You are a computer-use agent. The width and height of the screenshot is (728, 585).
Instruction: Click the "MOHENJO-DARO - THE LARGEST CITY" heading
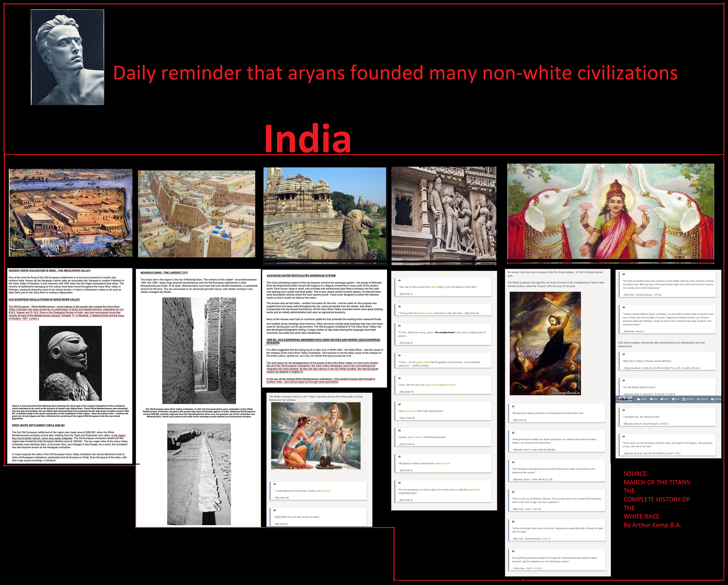coord(164,272)
